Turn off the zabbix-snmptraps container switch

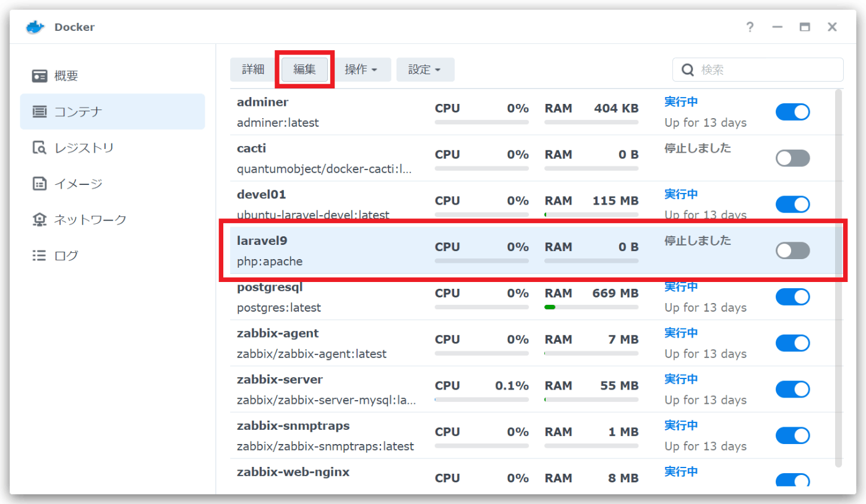(x=793, y=435)
